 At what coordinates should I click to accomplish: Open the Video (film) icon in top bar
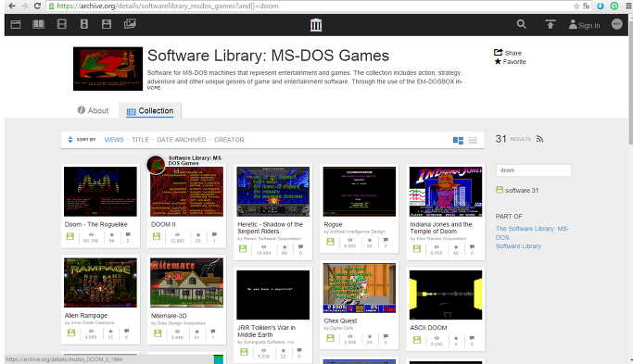pyautogui.click(x=62, y=24)
